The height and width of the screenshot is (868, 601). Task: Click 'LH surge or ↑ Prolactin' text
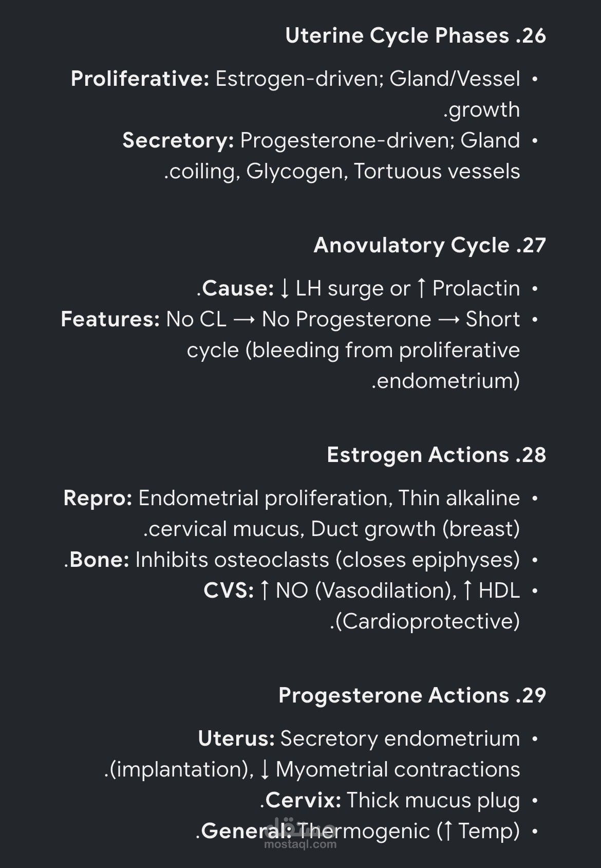408,289
